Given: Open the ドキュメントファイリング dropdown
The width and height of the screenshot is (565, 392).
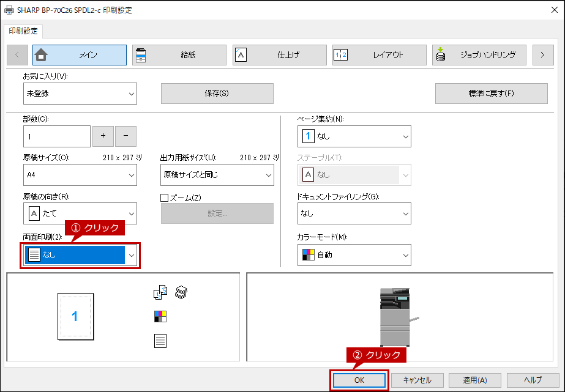Looking at the screenshot, I should point(354,213).
